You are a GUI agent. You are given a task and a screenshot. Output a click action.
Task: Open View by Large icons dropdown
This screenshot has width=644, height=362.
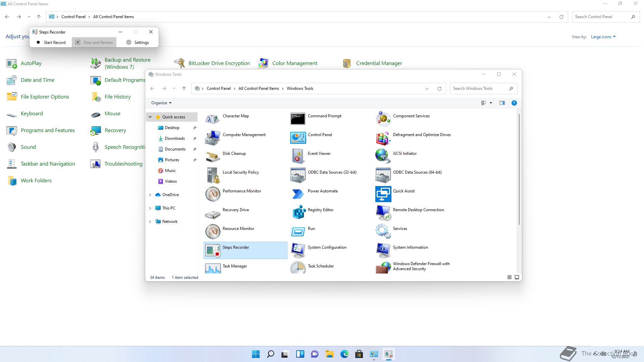click(x=603, y=37)
